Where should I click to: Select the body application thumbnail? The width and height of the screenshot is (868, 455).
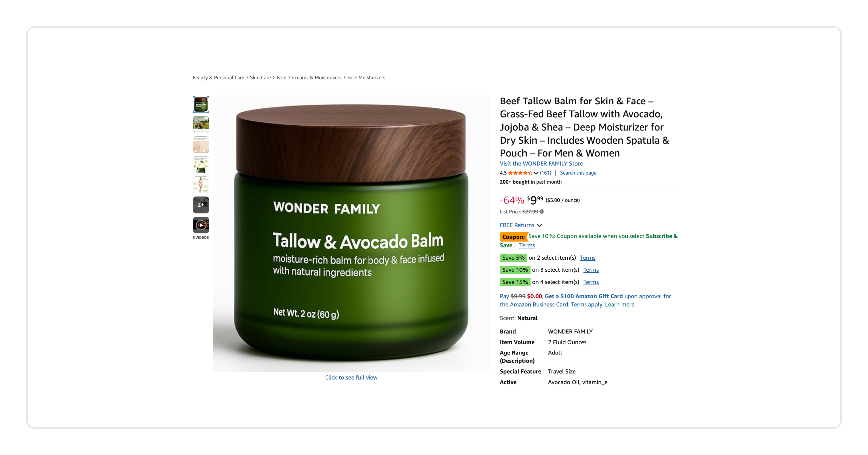[x=201, y=185]
